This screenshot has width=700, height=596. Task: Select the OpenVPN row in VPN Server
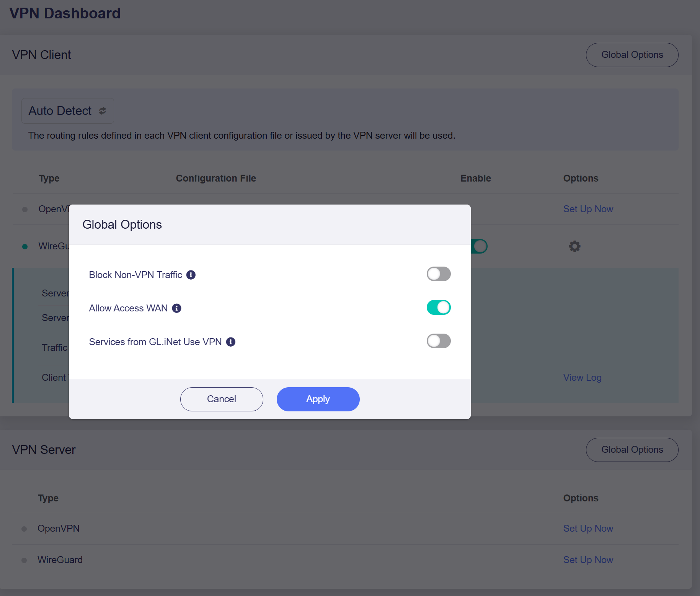(59, 529)
